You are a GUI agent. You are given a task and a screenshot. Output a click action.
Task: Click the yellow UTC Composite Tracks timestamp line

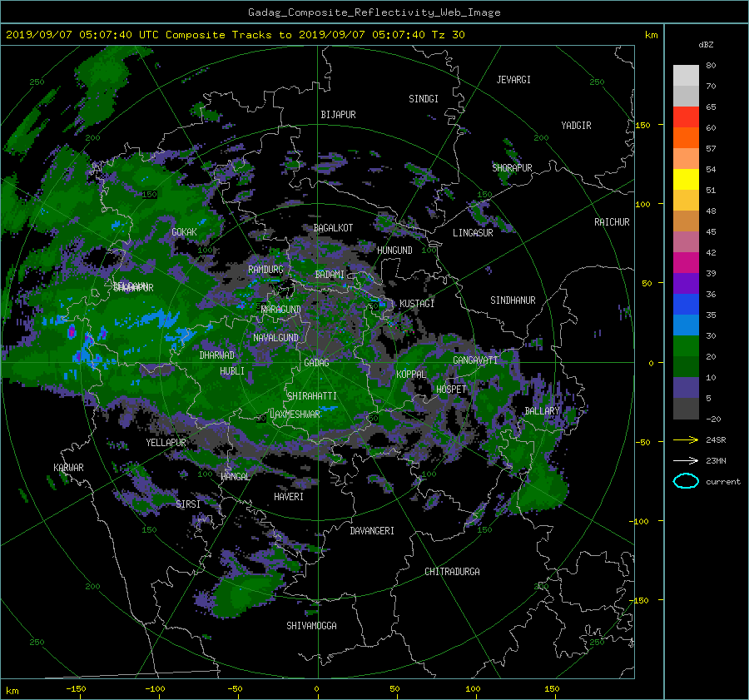pos(235,35)
